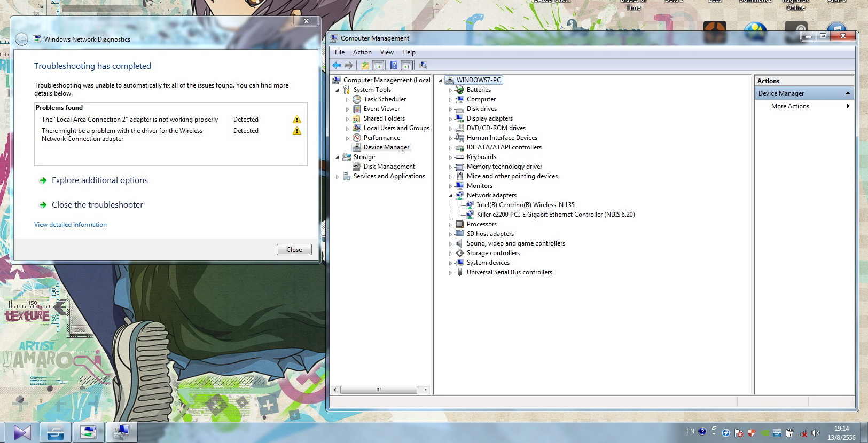Screen dimensions: 868x443
Task: Choose Close the troubleshooter
Action: tap(97, 205)
